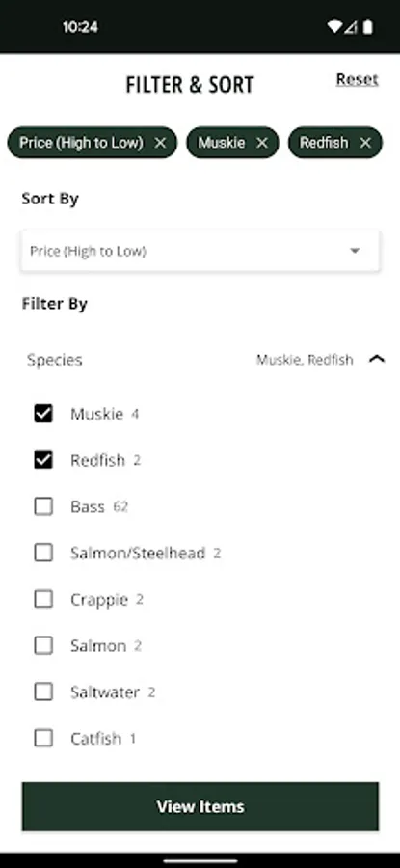Tap the View Items button
Image resolution: width=400 pixels, height=868 pixels.
click(200, 806)
